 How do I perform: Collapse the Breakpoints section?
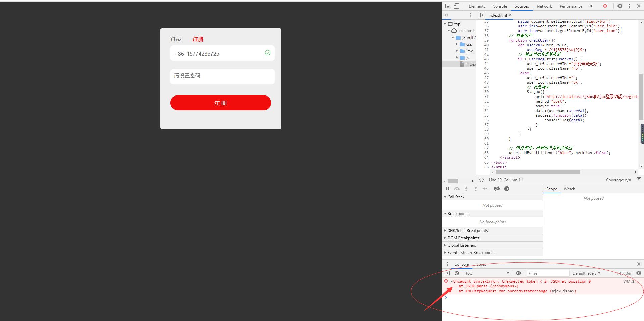(492, 213)
